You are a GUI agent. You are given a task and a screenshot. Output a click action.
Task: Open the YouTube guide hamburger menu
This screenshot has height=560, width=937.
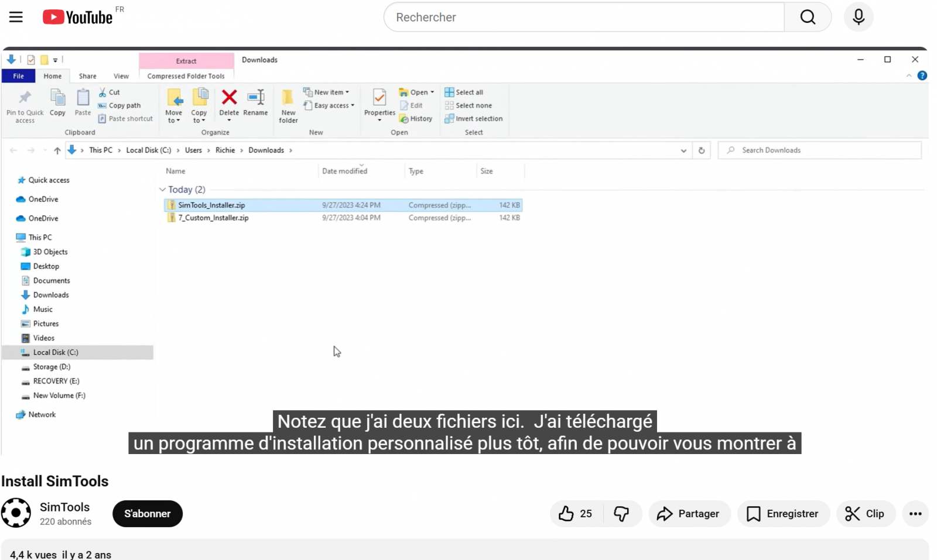click(x=16, y=17)
